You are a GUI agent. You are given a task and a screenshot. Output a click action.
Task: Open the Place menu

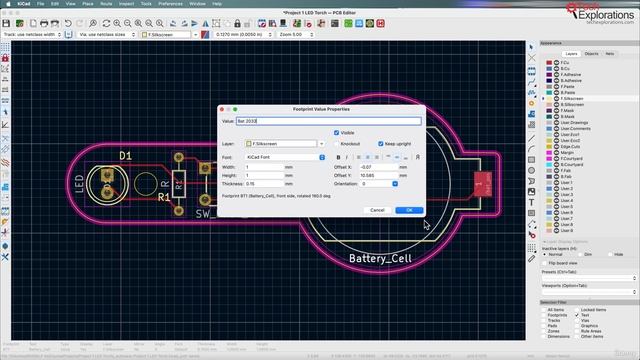[x=88, y=4]
